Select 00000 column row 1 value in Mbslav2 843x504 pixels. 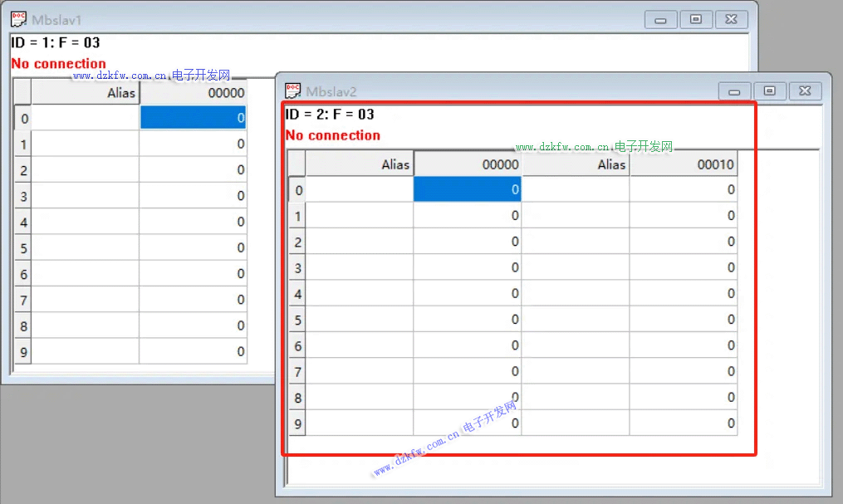[x=468, y=215]
